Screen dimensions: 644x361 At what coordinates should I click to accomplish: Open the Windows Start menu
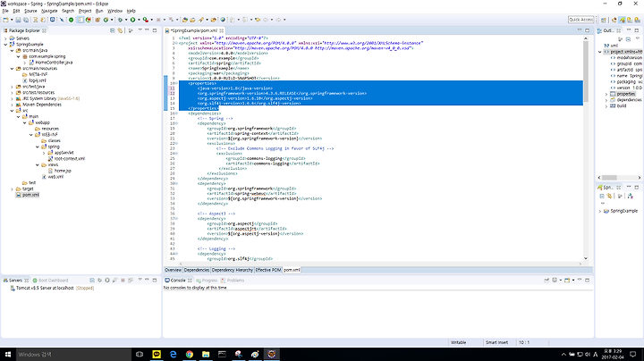8,354
